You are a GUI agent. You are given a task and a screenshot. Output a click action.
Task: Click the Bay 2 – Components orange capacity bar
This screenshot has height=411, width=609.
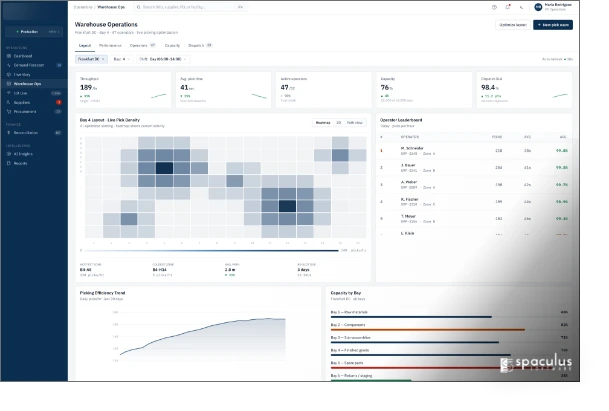[428, 330]
